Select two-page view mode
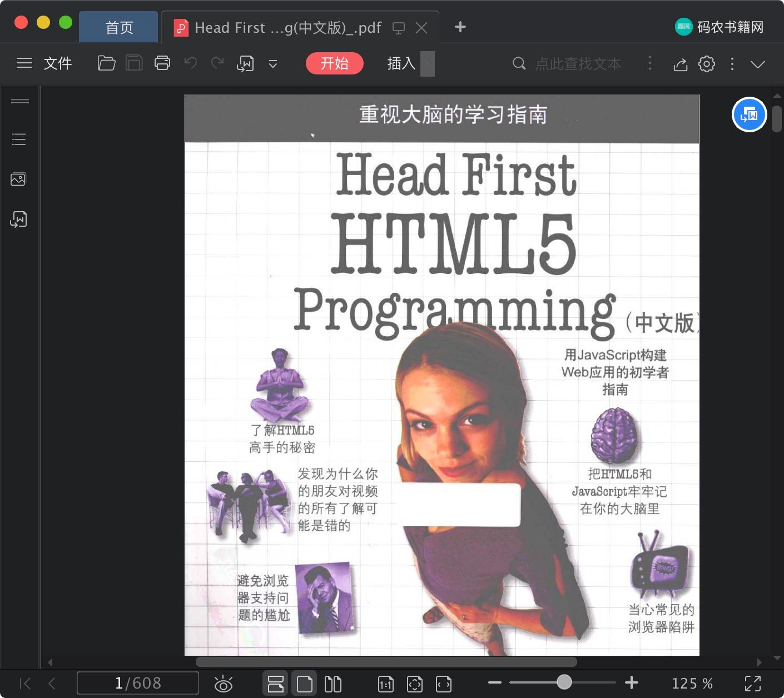Viewport: 784px width, 698px height. (x=333, y=684)
